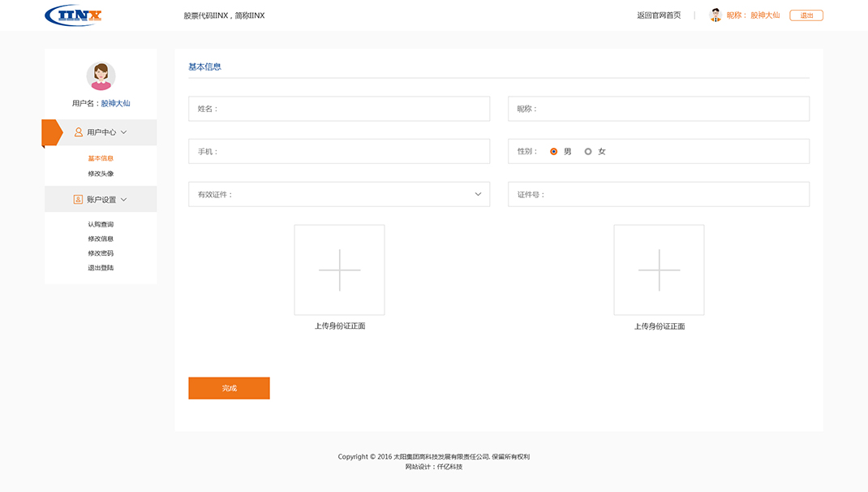
Task: Select the 男 gender radio button
Action: pyautogui.click(x=554, y=152)
